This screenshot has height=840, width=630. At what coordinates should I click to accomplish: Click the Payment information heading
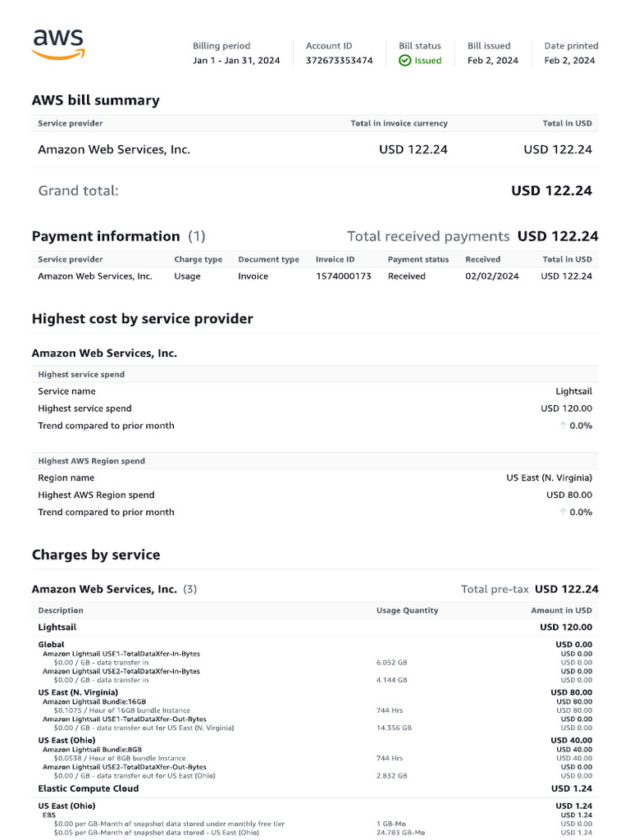pyautogui.click(x=106, y=236)
